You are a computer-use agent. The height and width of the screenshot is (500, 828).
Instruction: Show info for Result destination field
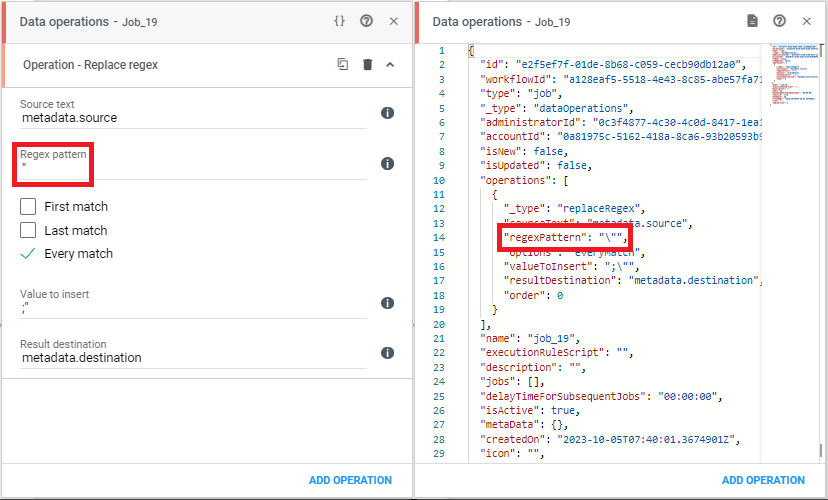[x=387, y=353]
